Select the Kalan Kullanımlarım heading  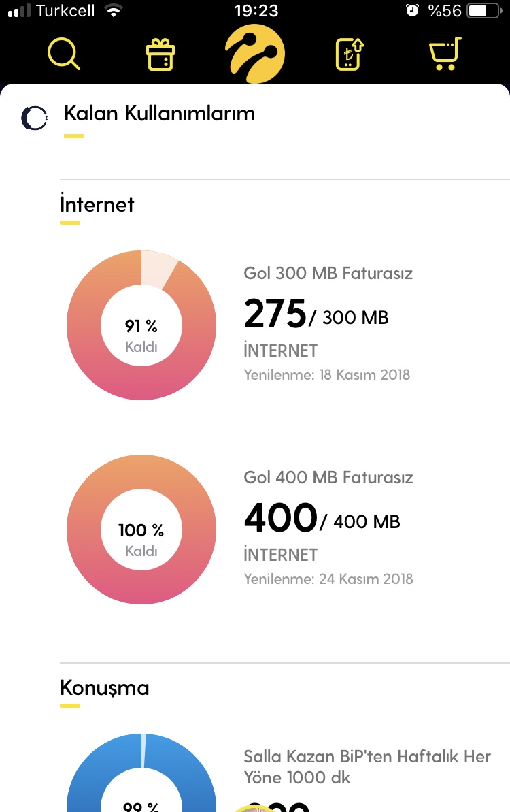click(x=159, y=114)
